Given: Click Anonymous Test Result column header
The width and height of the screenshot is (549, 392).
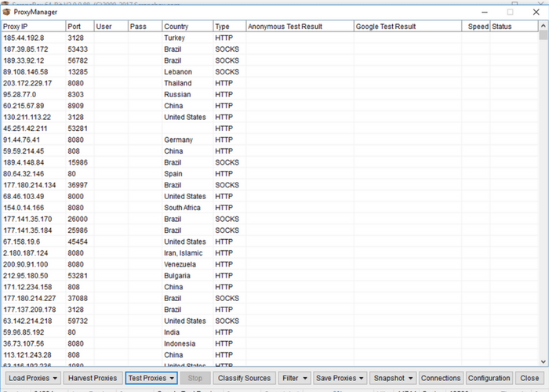Looking at the screenshot, I should [x=300, y=26].
